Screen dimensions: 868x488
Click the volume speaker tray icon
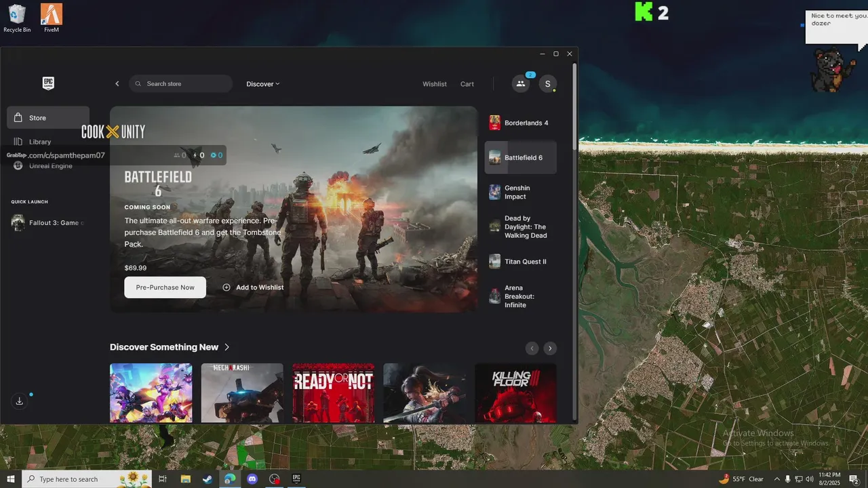(810, 479)
